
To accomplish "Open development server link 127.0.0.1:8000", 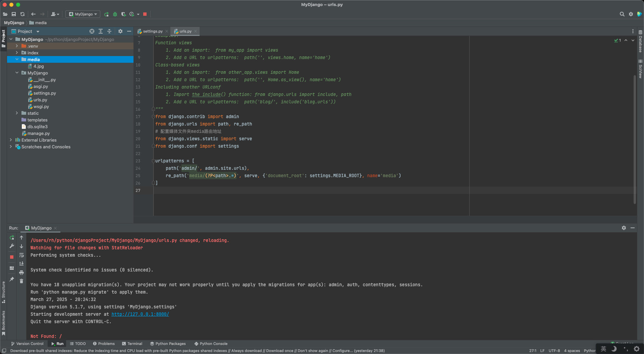I will (140, 314).
